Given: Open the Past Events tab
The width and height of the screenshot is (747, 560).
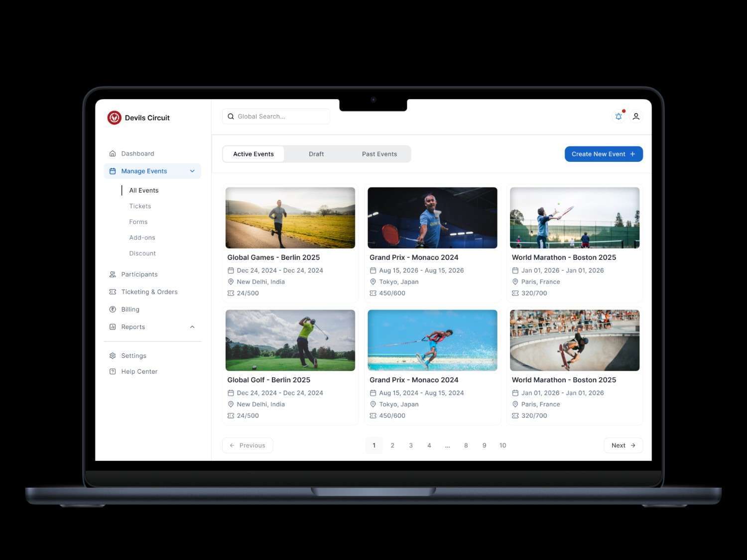Looking at the screenshot, I should 379,154.
